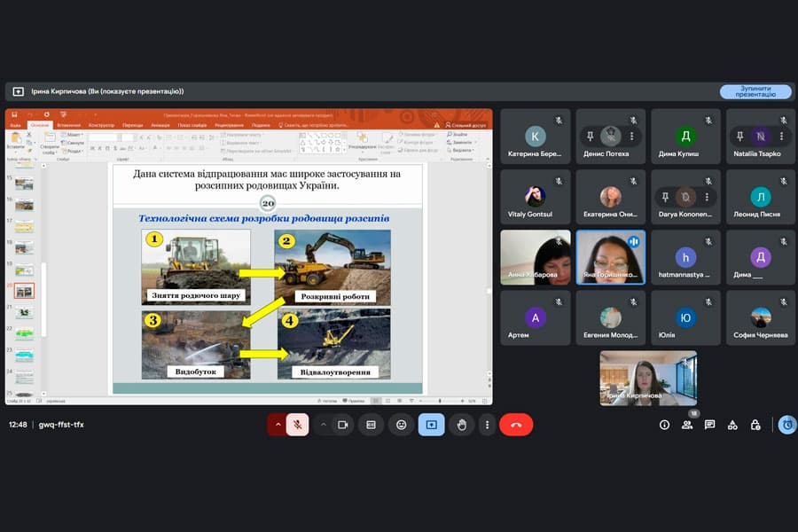Unmute the microphone
This screenshot has height=532, width=798.
pos(297,425)
